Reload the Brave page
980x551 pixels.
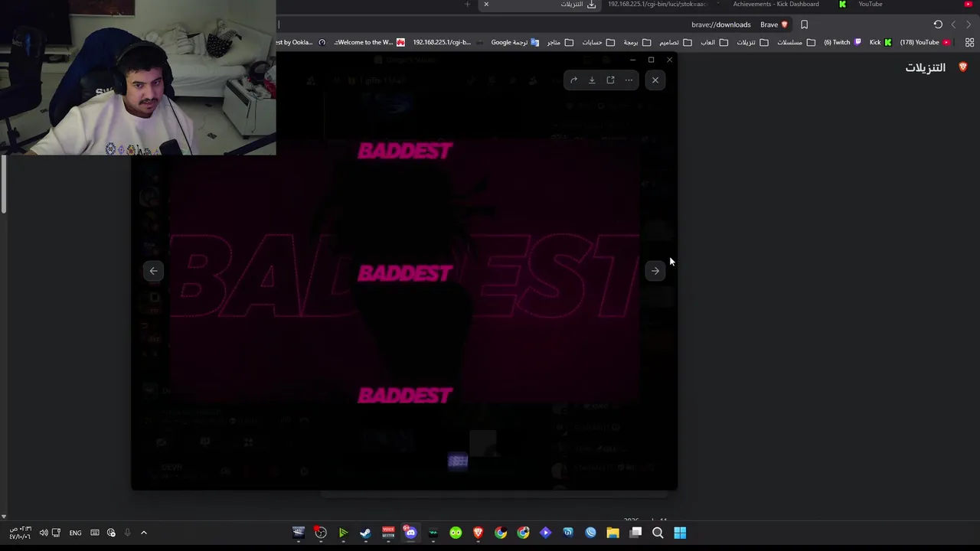938,24
